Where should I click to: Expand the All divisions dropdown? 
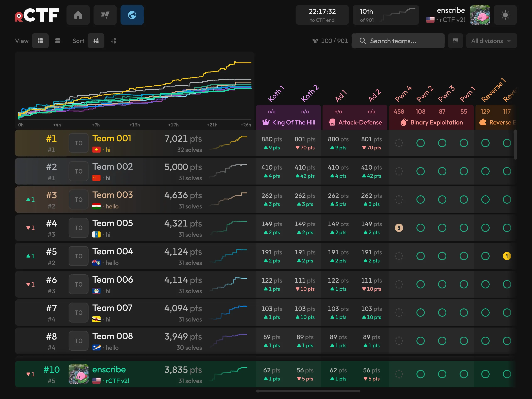click(x=491, y=41)
